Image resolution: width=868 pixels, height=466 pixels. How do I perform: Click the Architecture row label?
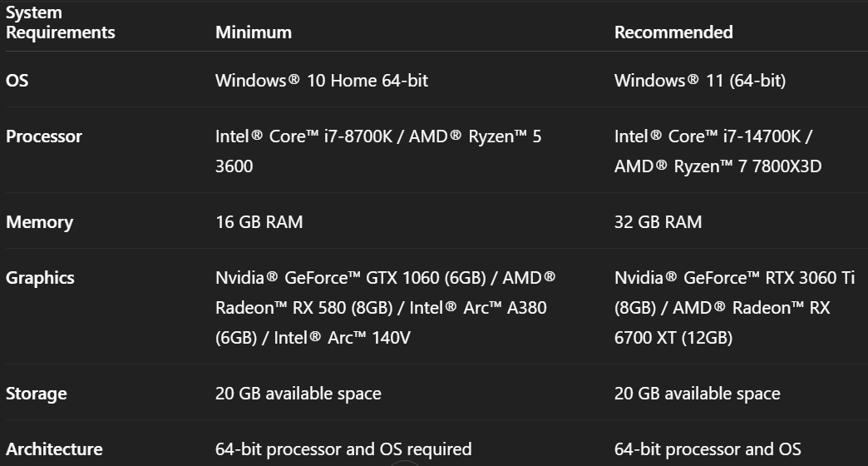pyautogui.click(x=54, y=449)
